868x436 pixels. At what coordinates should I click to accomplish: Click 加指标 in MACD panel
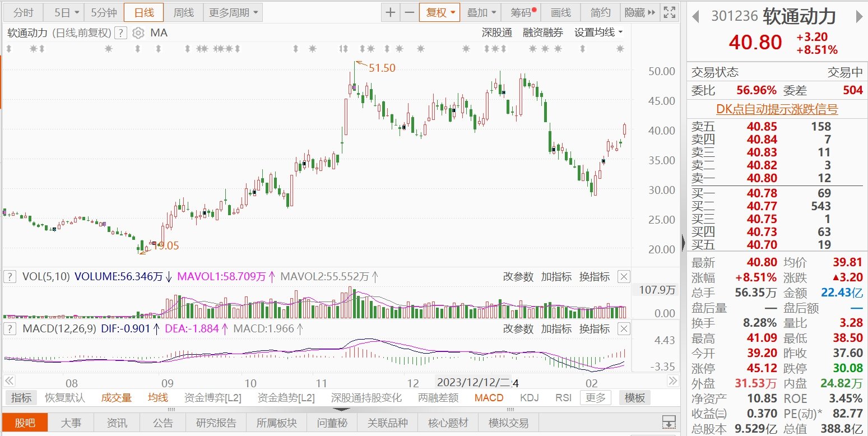pos(556,328)
